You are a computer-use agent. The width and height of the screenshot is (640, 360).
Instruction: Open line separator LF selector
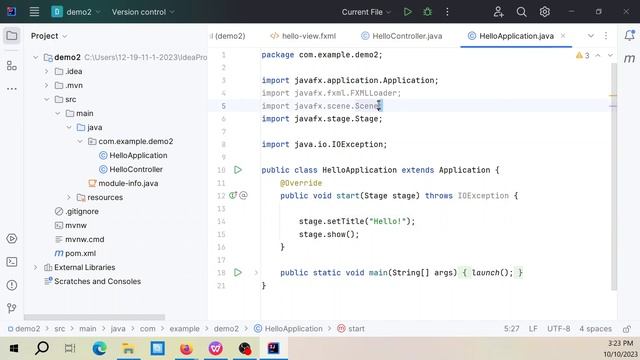point(533,329)
